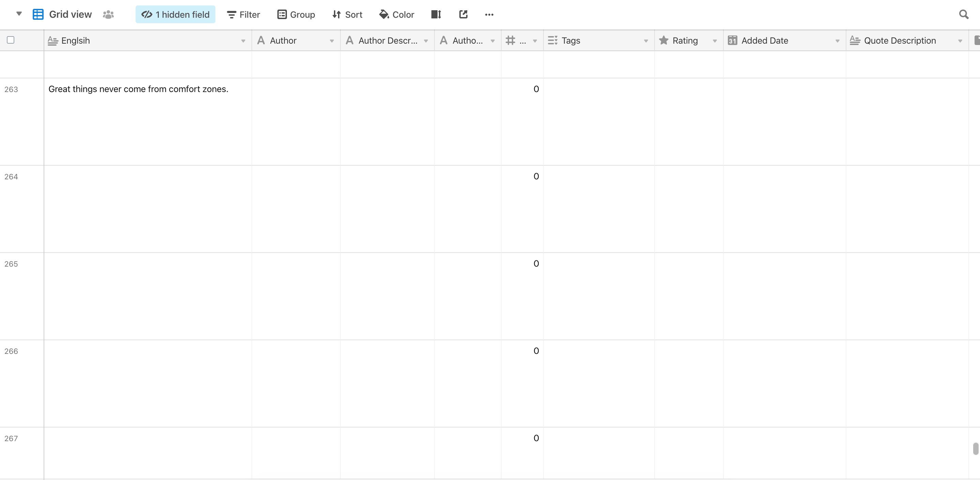Click the Author text field icon
Image resolution: width=980 pixels, height=480 pixels.
coord(261,40)
